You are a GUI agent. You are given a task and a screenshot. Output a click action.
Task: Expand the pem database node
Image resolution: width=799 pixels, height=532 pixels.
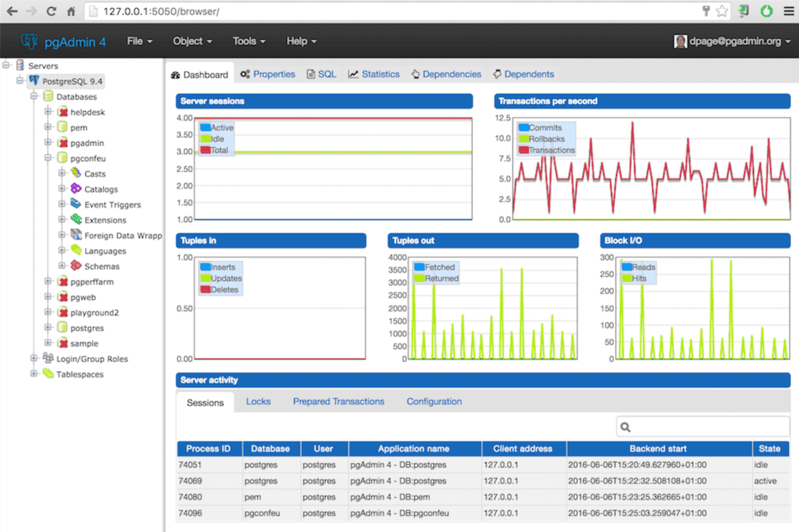click(48, 127)
